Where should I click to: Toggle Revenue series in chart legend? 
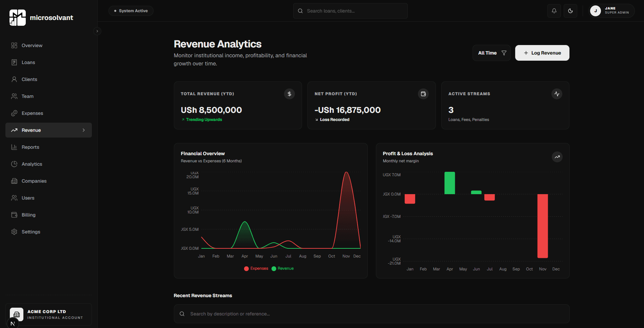(283, 268)
